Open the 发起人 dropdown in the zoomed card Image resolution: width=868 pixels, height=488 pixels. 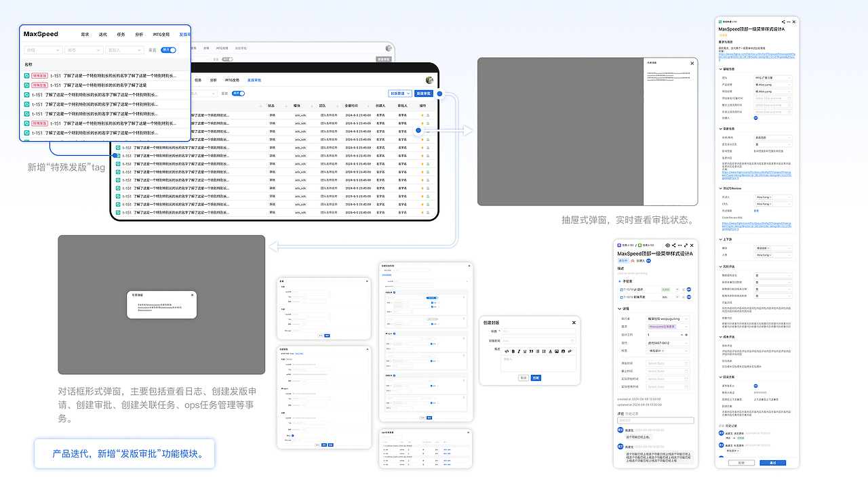coord(125,50)
